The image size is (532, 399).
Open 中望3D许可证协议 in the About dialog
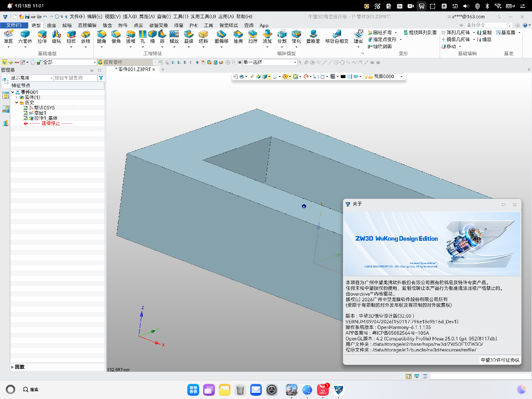(x=500, y=360)
